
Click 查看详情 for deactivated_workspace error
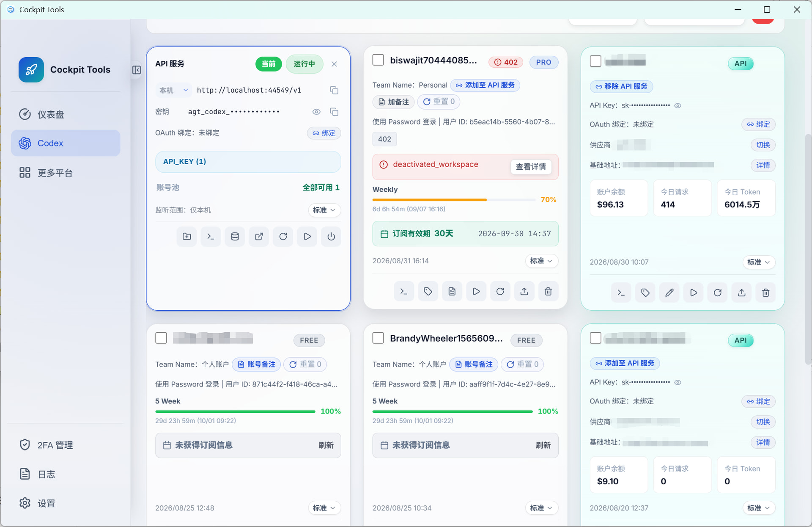531,167
